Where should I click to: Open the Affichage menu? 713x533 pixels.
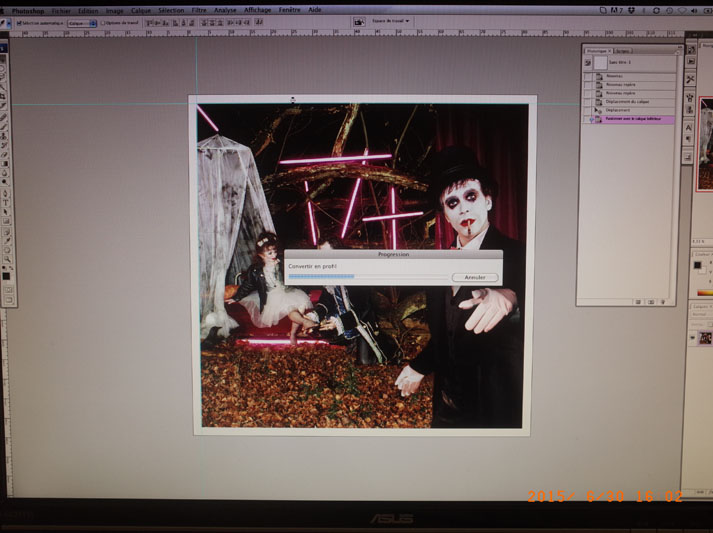[257, 10]
